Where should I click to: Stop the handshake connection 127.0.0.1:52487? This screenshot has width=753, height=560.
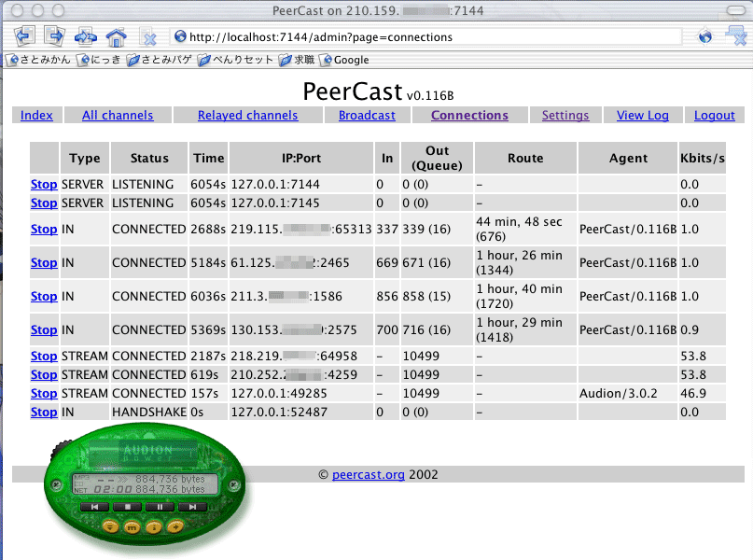click(x=44, y=413)
